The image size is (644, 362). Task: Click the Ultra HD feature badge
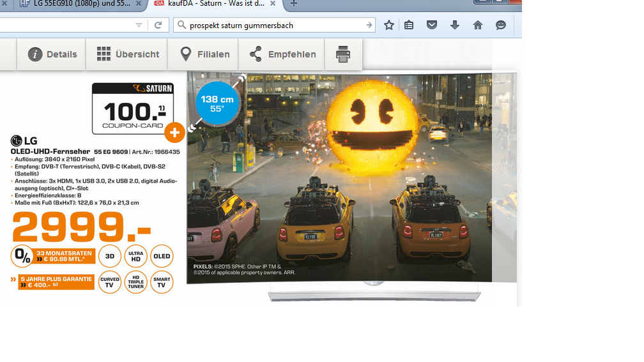[x=136, y=256]
